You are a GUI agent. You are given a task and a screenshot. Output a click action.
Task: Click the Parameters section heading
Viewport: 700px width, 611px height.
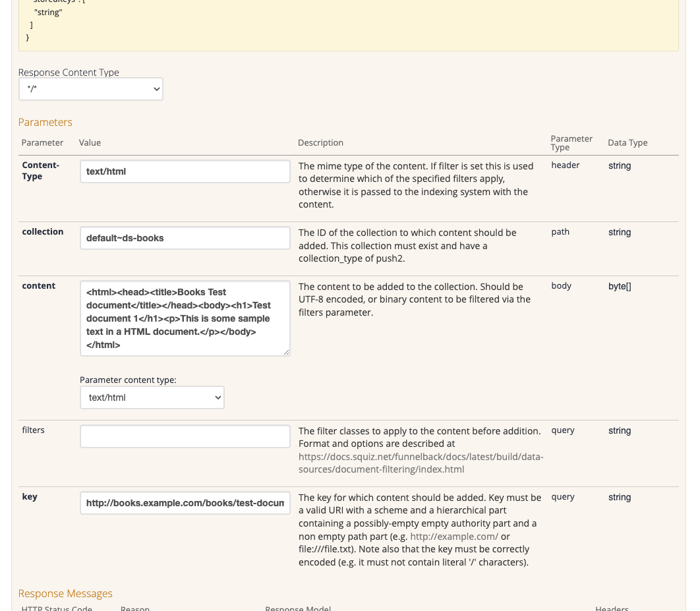coord(45,122)
